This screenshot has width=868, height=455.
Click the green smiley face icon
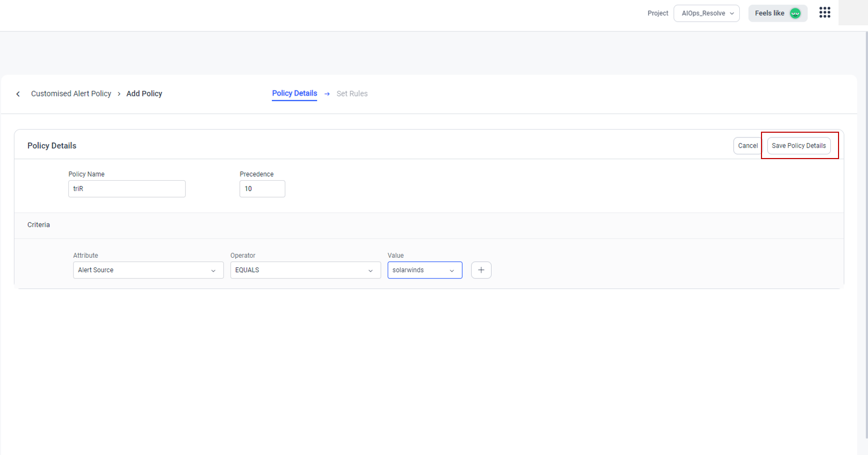coord(795,13)
